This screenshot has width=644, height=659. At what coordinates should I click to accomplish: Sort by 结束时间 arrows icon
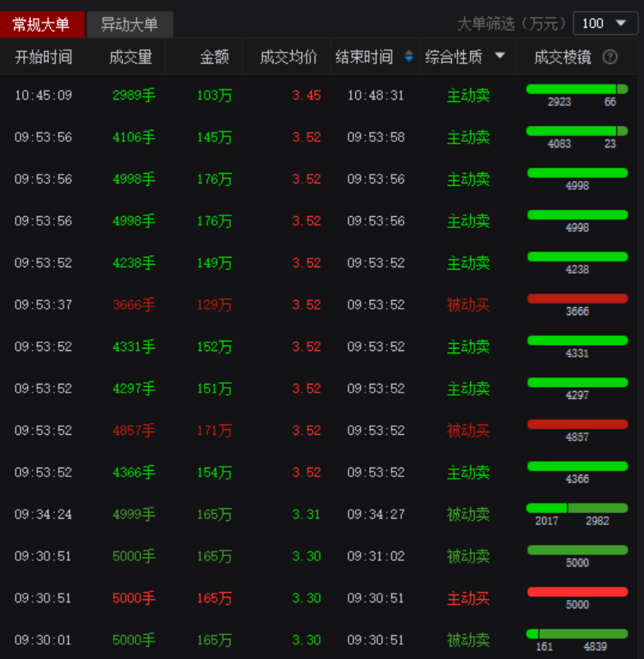pos(409,56)
